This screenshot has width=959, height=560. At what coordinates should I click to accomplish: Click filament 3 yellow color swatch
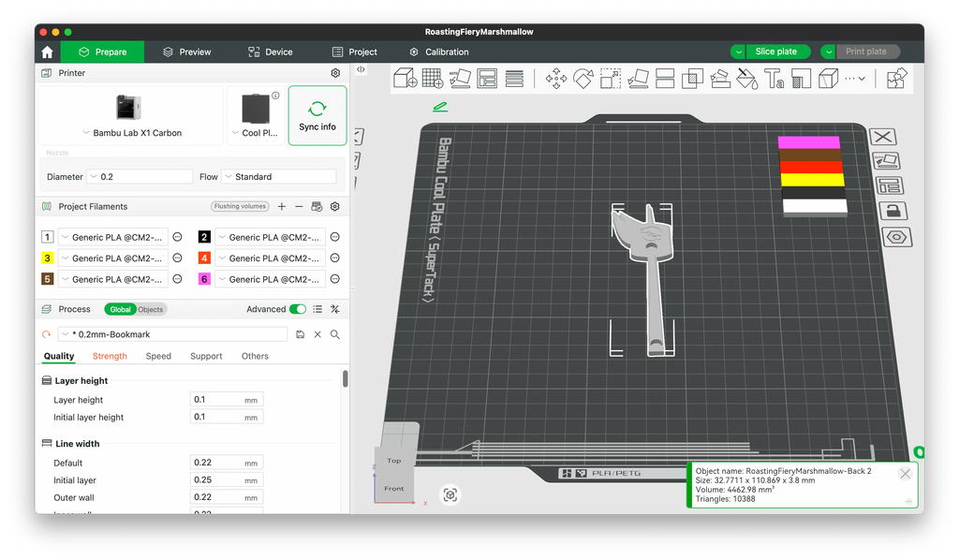coord(47,258)
